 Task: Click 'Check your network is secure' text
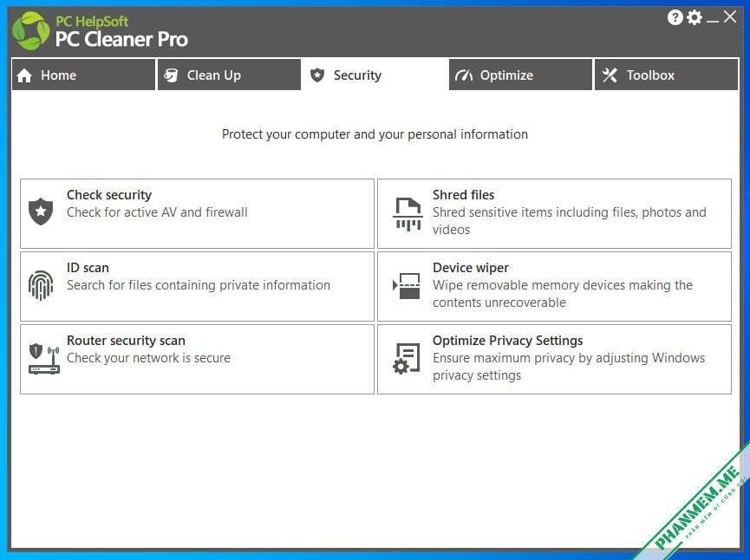click(148, 358)
